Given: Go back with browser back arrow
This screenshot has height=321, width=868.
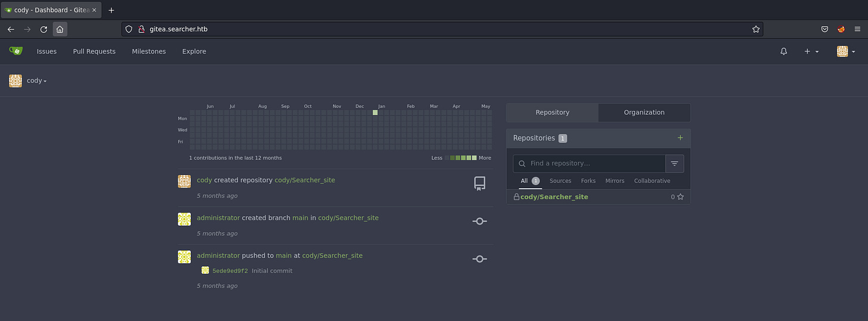Looking at the screenshot, I should (x=11, y=29).
